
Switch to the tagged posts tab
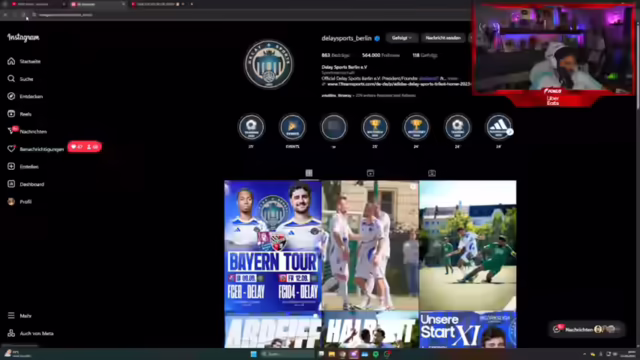[432, 173]
